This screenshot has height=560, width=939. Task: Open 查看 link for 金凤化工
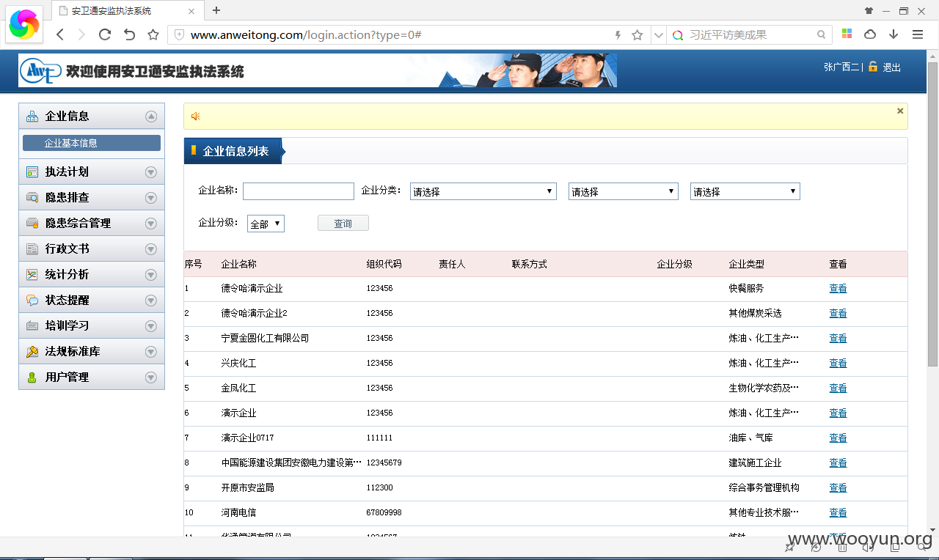[x=838, y=388]
